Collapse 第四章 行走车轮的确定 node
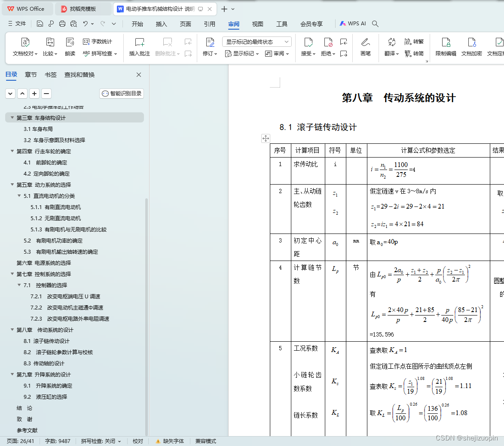This screenshot has height=446, width=504. [x=12, y=151]
